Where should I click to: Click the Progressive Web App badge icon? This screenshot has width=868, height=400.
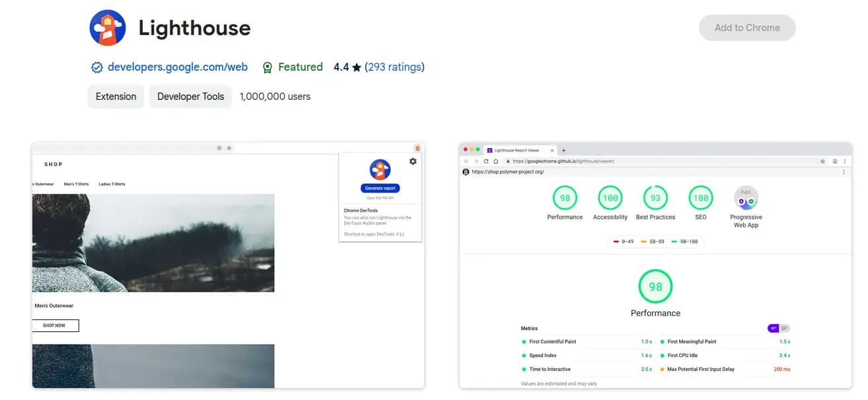pyautogui.click(x=746, y=198)
